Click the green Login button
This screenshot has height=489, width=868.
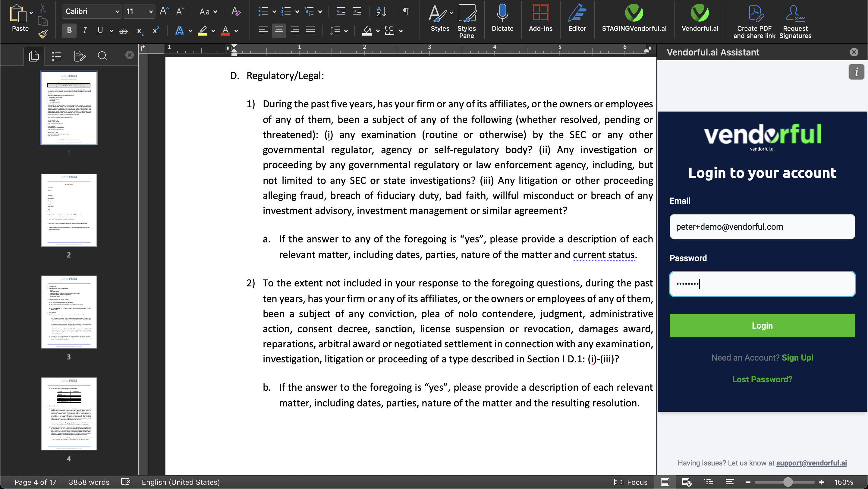(762, 326)
